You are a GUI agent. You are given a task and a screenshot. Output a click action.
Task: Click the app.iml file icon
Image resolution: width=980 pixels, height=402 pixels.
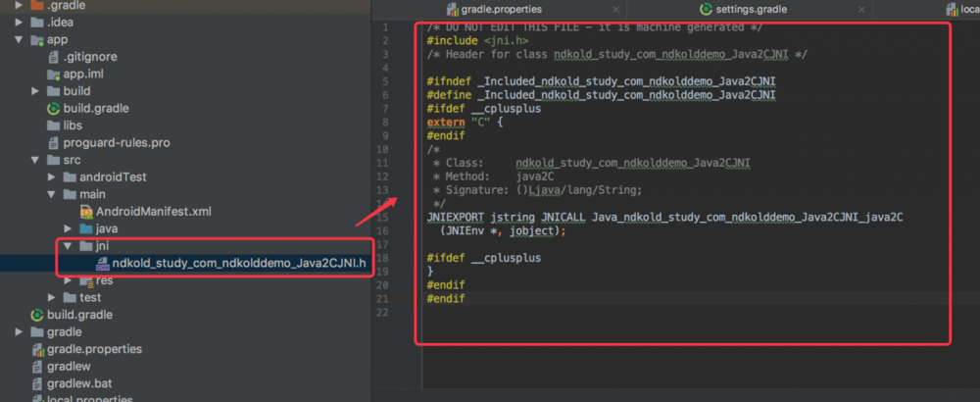pyautogui.click(x=54, y=74)
